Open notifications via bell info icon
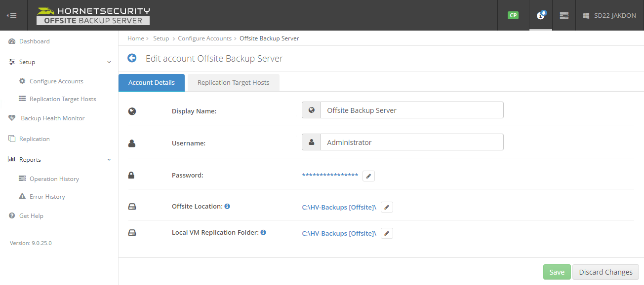Viewport: 644px width, 285px height. [x=540, y=15]
